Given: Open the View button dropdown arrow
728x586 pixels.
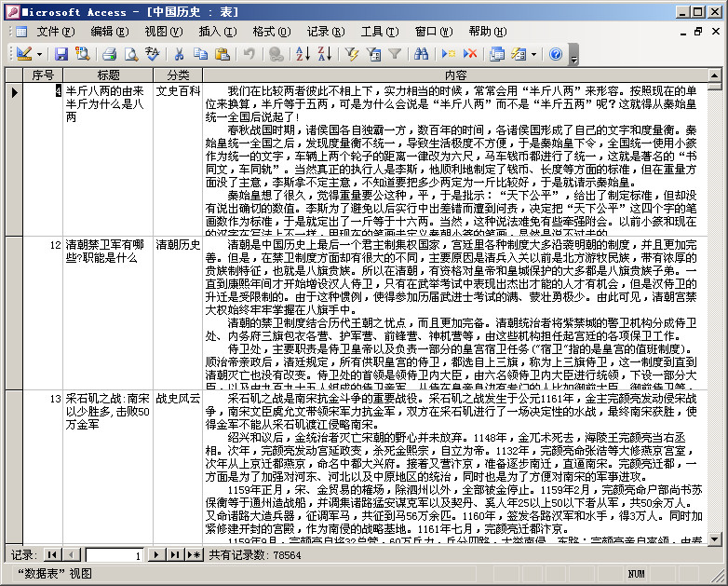Looking at the screenshot, I should [39, 54].
